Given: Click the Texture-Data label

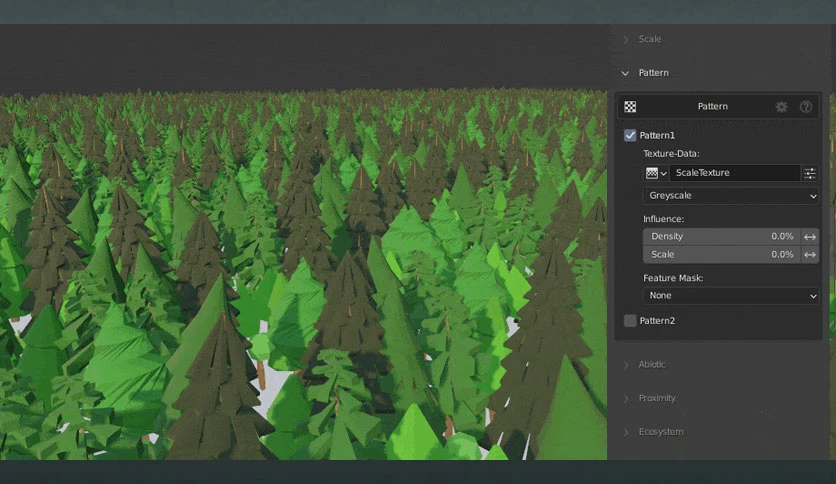Looking at the screenshot, I should 671,154.
